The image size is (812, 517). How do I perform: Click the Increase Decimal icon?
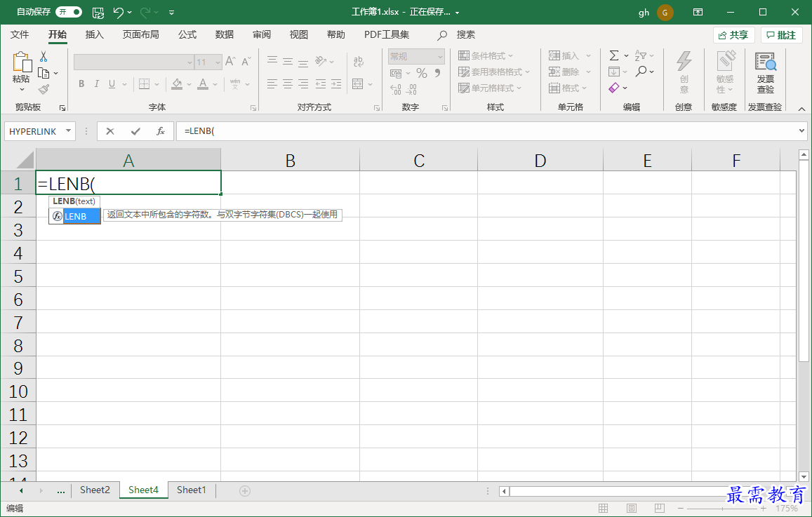[395, 90]
